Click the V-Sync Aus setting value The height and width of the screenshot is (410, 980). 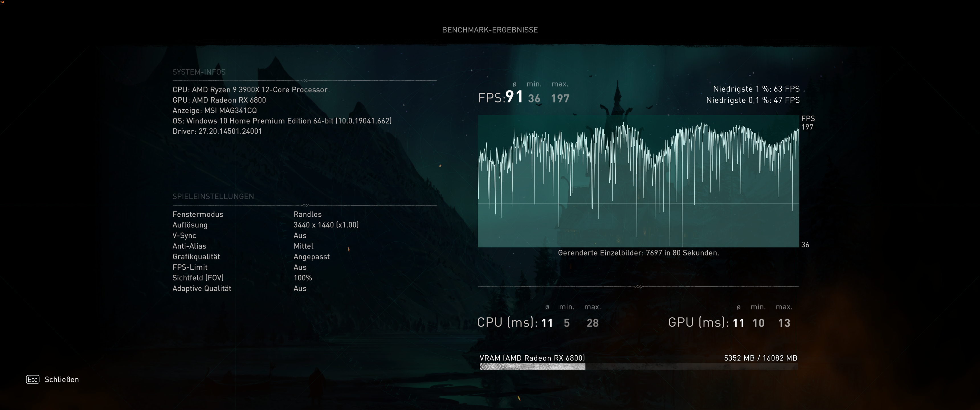[x=300, y=235]
